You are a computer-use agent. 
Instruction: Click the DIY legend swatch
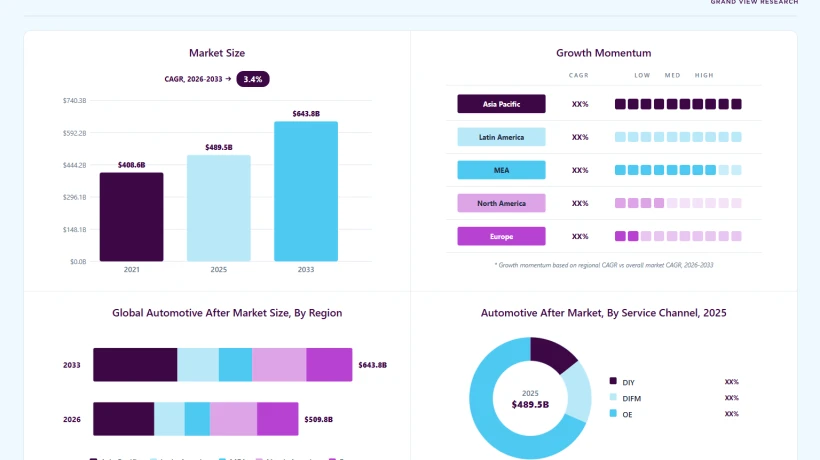[x=613, y=381]
